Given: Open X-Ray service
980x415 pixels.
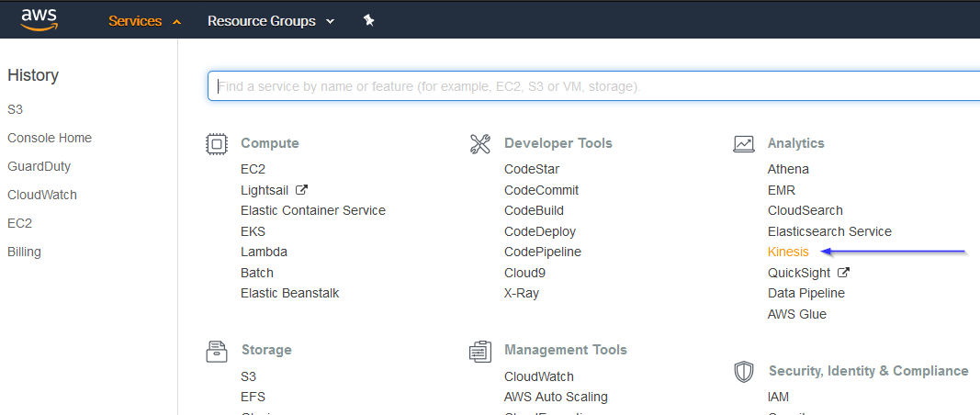Looking at the screenshot, I should pos(522,293).
